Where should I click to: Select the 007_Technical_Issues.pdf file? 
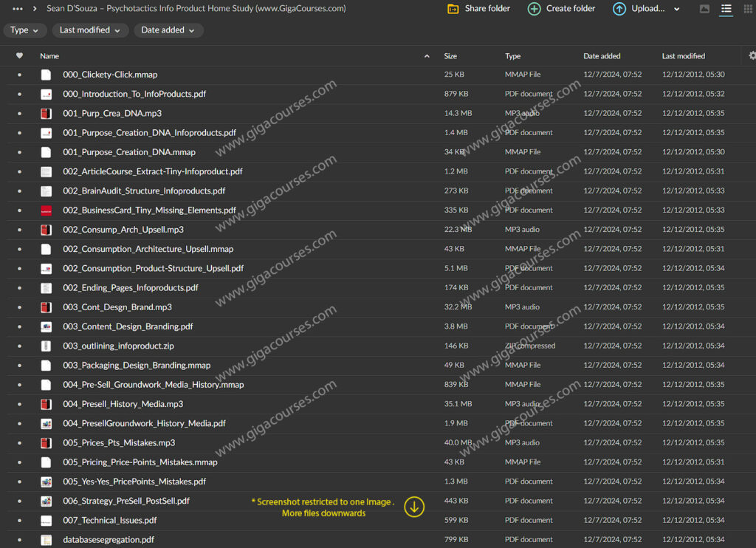pyautogui.click(x=109, y=520)
